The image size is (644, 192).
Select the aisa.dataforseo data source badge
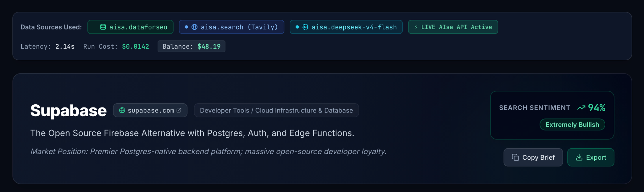[130, 27]
